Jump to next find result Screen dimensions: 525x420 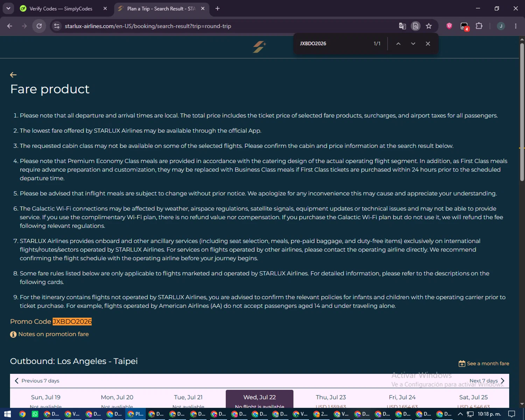(x=413, y=43)
